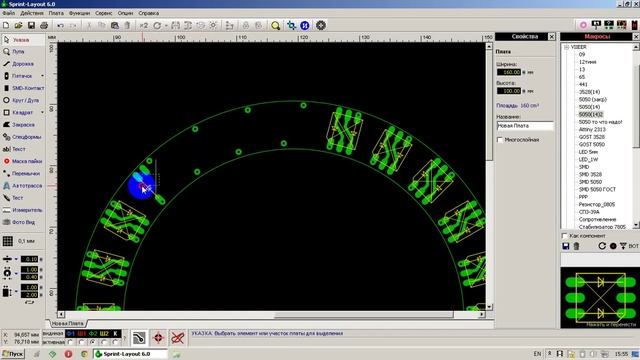640x360 pixels.
Task: Open the Справка menu
Action: coord(149,13)
